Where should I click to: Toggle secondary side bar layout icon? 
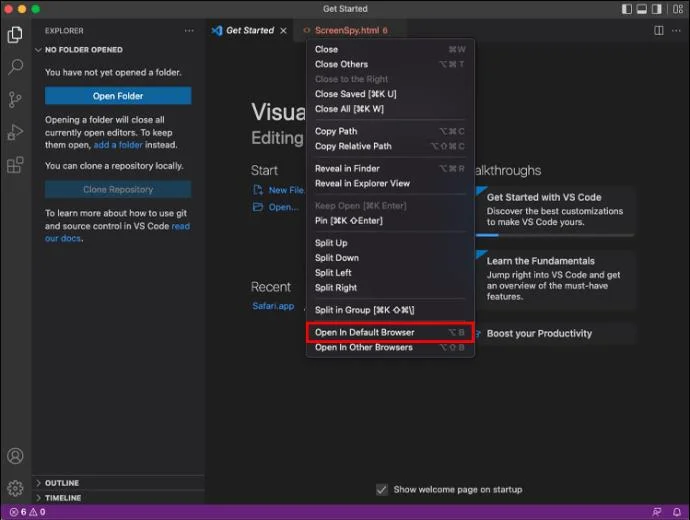tap(657, 9)
